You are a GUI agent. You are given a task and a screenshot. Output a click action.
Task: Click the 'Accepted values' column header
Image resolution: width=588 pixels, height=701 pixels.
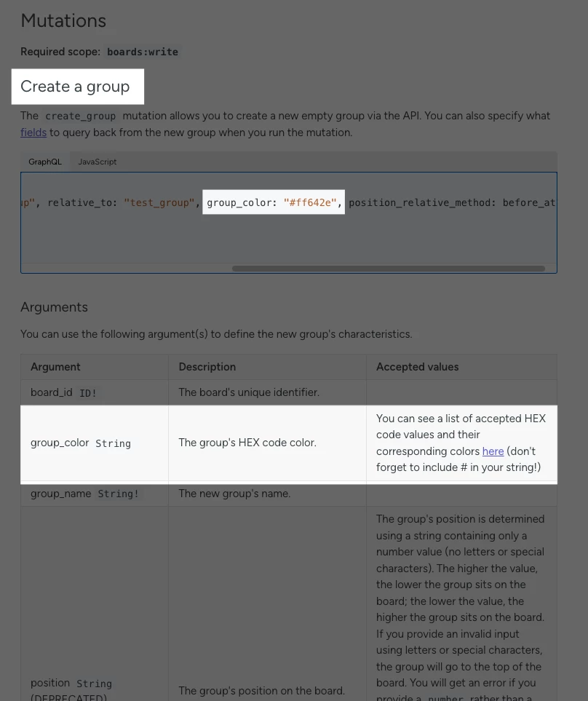[417, 367]
